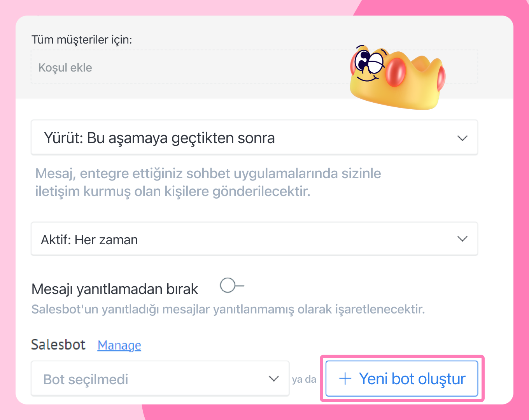Open the Bot seçilmedi bot selector

click(x=160, y=379)
